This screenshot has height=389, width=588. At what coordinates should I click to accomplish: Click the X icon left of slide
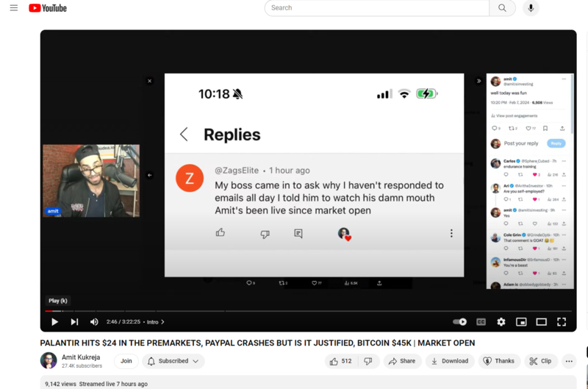tap(150, 81)
